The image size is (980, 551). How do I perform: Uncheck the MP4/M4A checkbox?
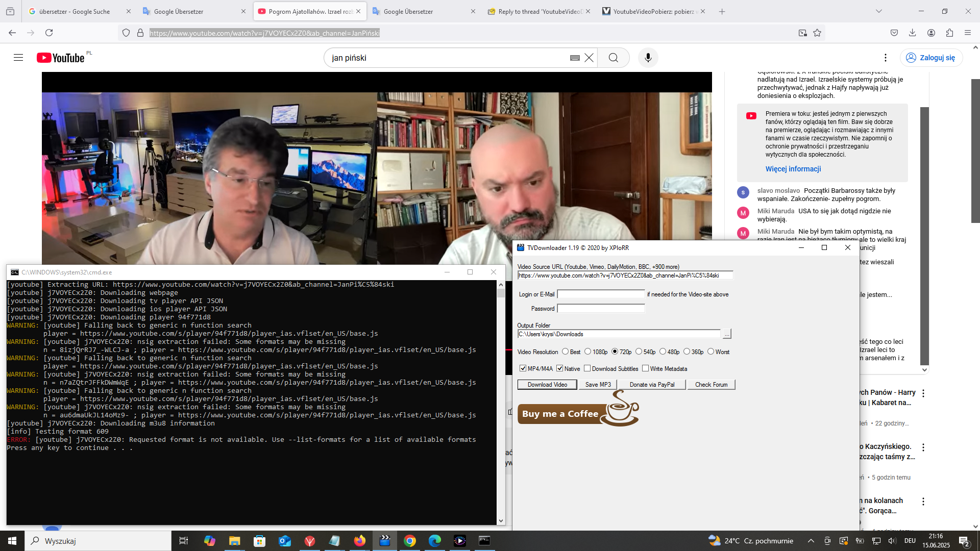point(523,368)
